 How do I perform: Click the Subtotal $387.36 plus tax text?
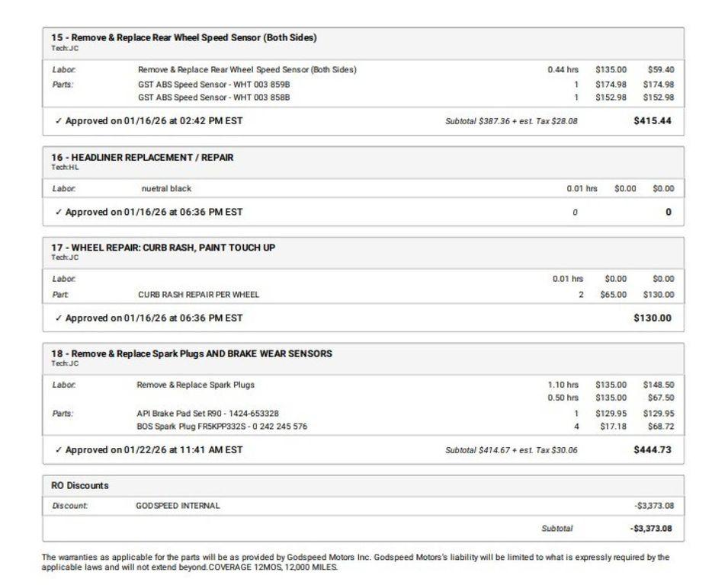click(511, 121)
